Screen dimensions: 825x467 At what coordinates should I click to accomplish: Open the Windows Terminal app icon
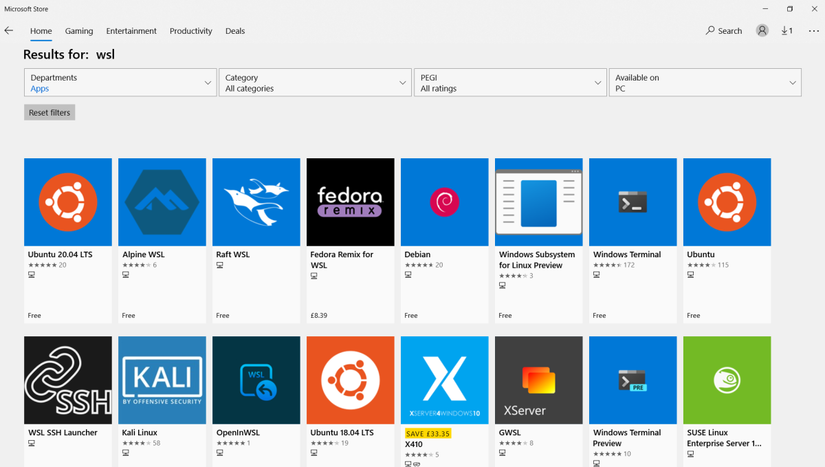(633, 202)
